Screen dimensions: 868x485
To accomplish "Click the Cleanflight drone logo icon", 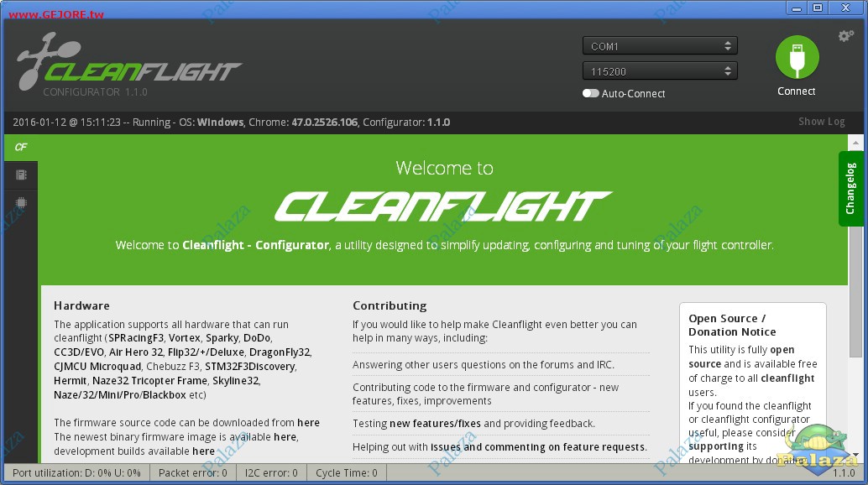I will tap(46, 60).
